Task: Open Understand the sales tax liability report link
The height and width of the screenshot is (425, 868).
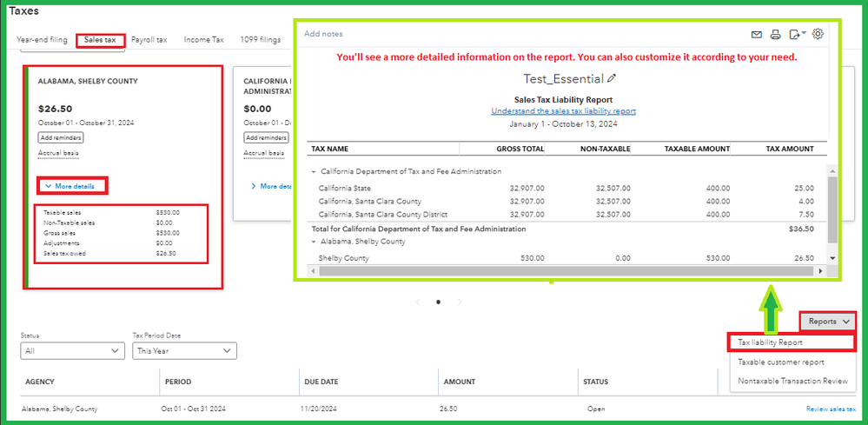Action: [564, 111]
